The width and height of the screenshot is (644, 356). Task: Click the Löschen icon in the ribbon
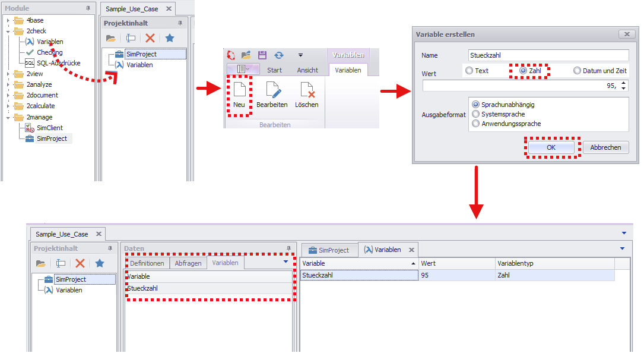(x=306, y=94)
